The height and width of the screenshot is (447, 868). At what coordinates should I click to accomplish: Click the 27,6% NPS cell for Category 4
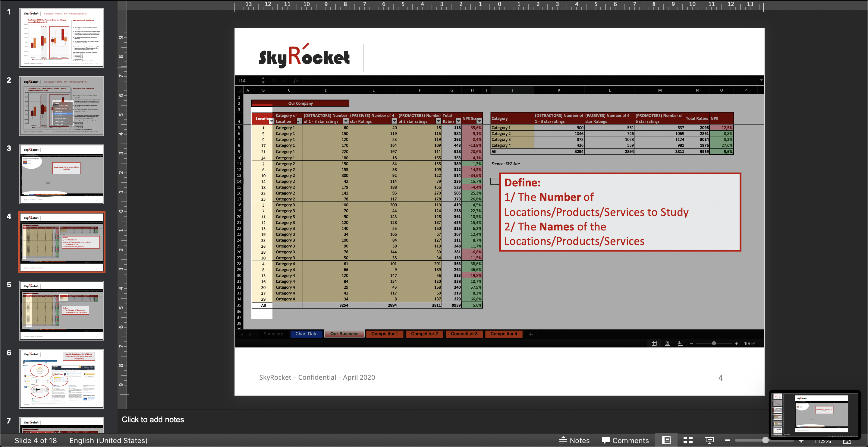click(722, 145)
